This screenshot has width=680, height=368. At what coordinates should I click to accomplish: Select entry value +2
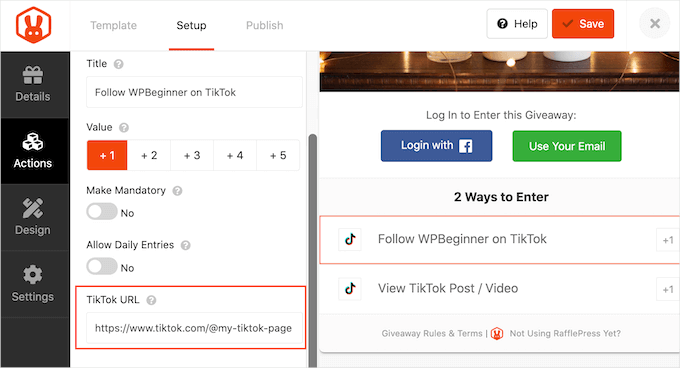click(x=149, y=155)
